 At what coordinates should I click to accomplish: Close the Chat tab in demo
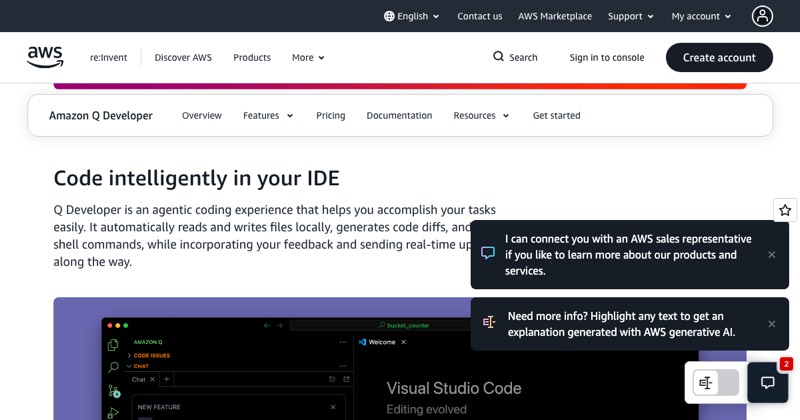[152, 379]
